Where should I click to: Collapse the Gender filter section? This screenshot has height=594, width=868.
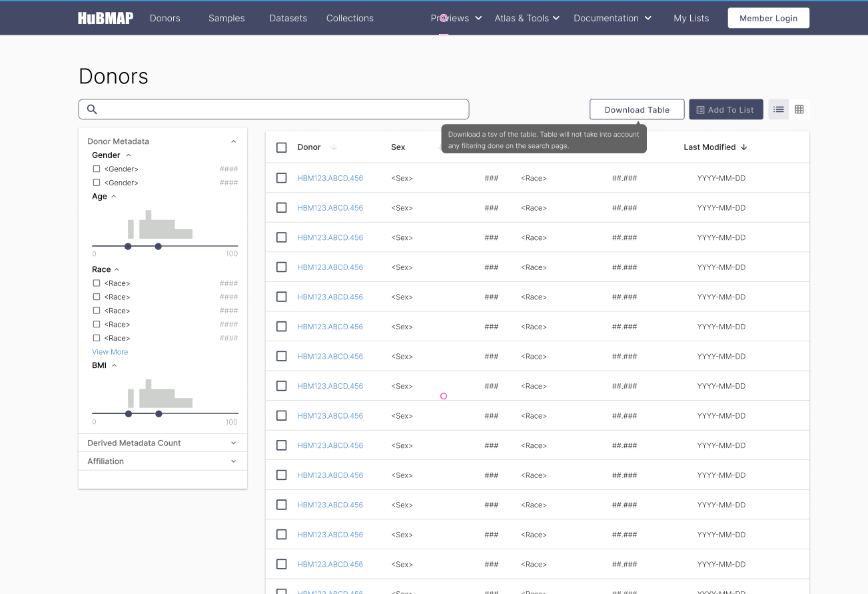[128, 155]
